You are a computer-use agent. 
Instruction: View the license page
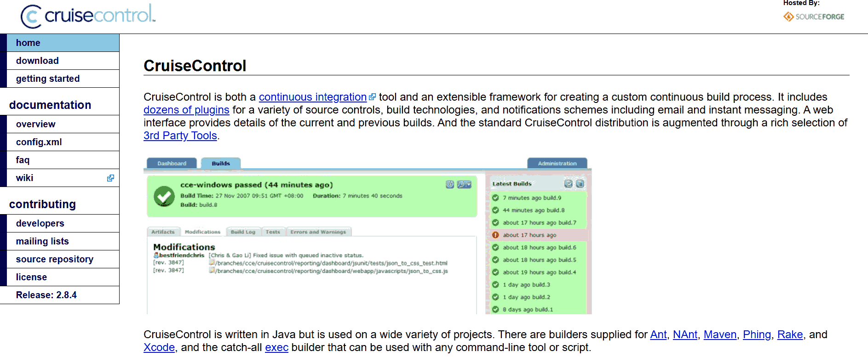pos(31,277)
